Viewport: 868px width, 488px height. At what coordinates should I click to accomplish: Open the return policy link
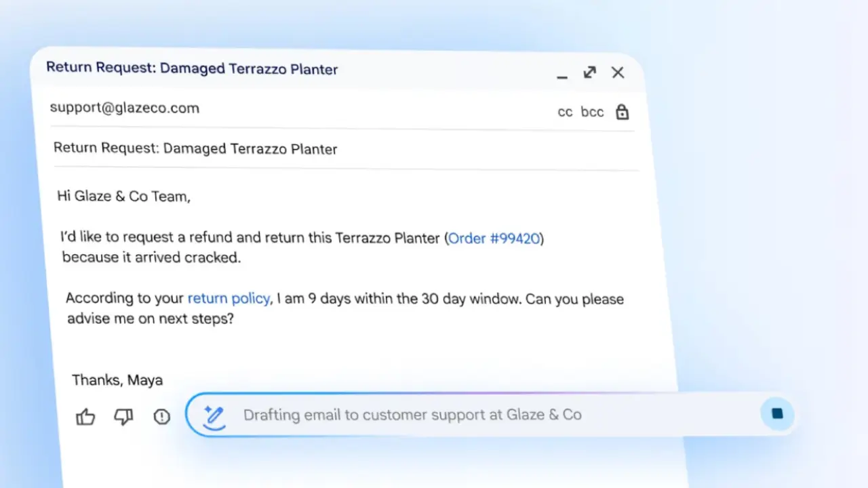pyautogui.click(x=229, y=298)
